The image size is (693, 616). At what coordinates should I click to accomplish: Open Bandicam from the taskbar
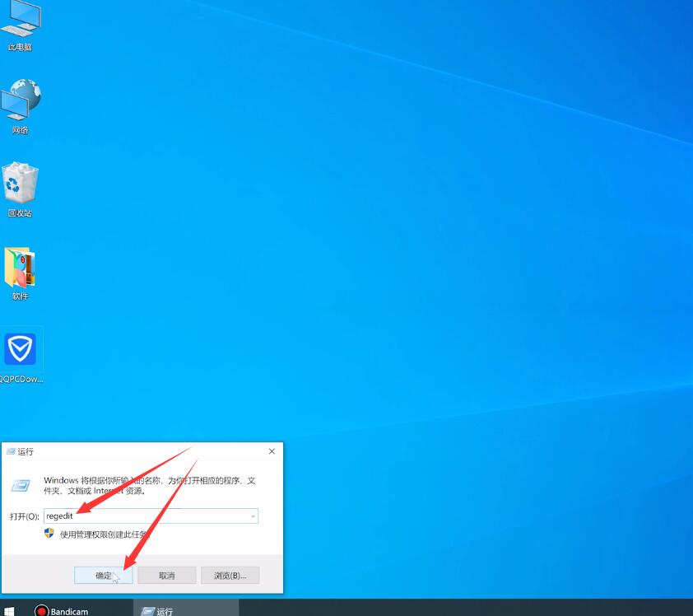click(61, 611)
